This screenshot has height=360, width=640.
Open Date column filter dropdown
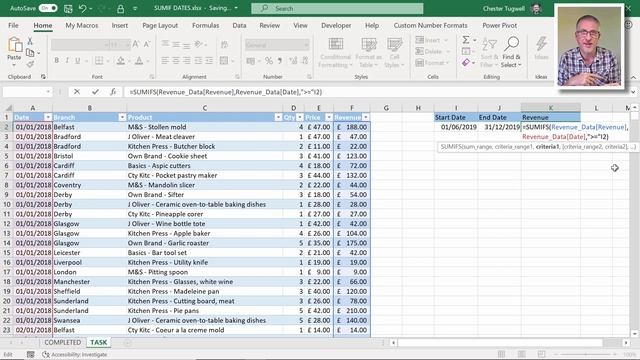(x=48, y=117)
